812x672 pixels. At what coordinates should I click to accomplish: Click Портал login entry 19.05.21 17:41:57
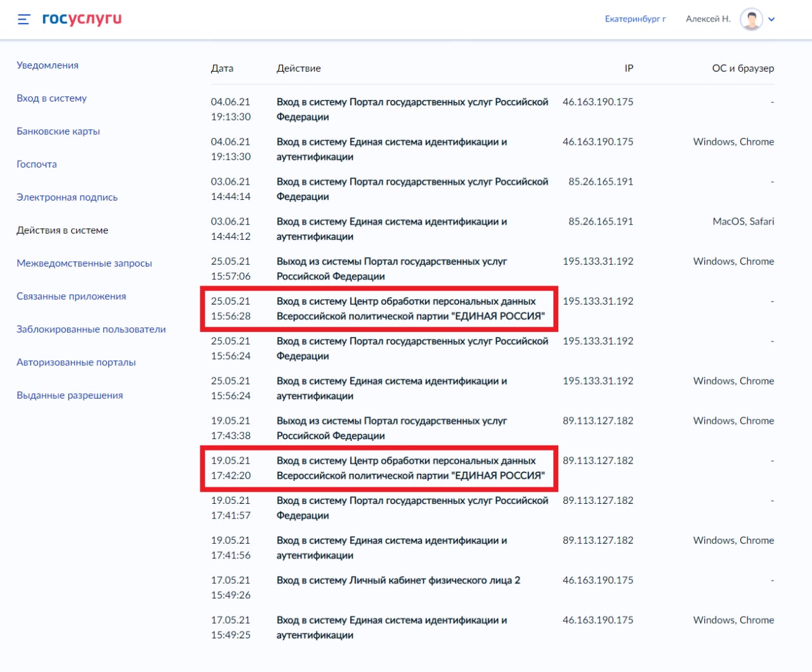click(412, 508)
